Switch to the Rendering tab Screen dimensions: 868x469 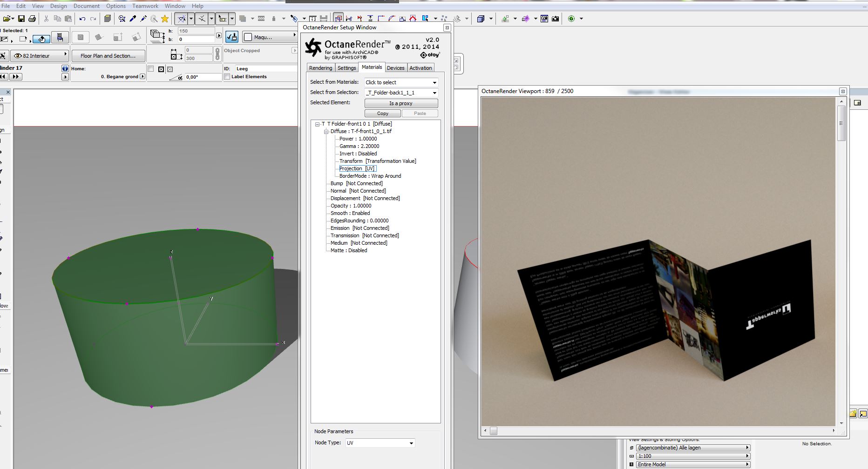321,68
